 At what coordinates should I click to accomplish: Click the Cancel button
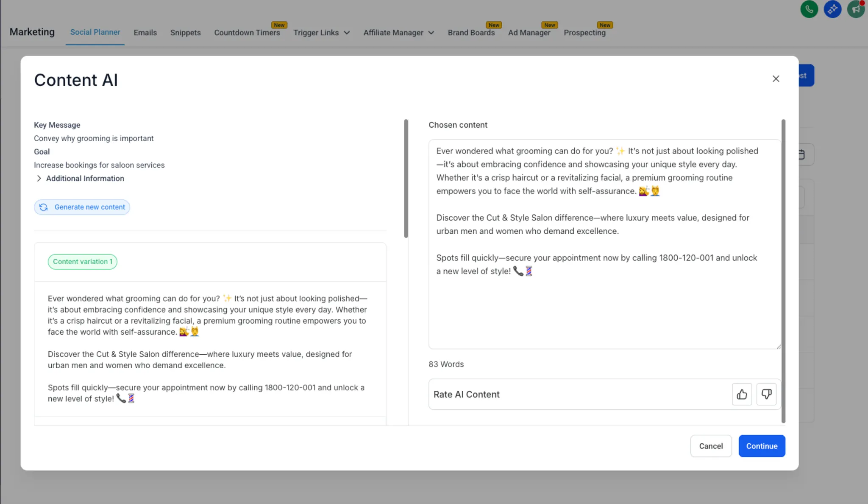tap(711, 446)
